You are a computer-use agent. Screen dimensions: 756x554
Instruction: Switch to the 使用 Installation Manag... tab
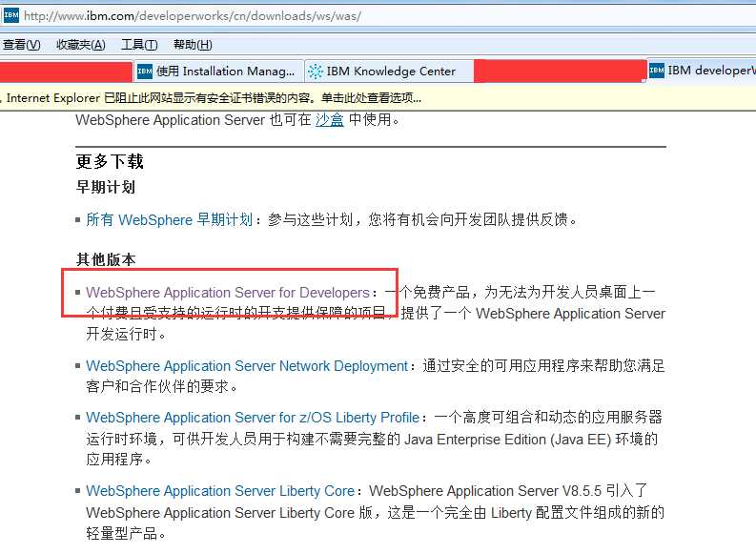pos(218,72)
